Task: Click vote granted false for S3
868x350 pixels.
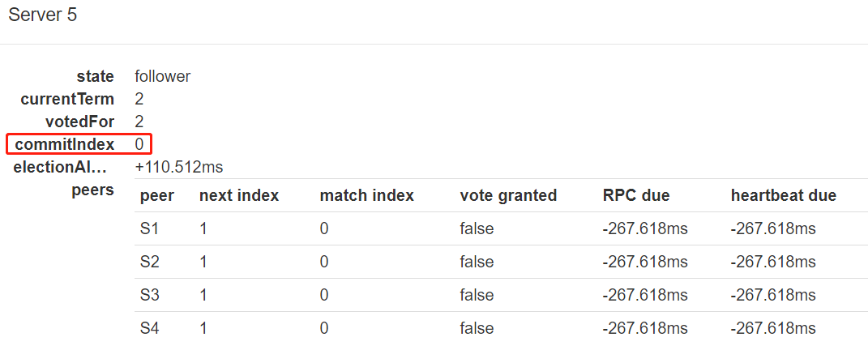Action: coord(476,295)
